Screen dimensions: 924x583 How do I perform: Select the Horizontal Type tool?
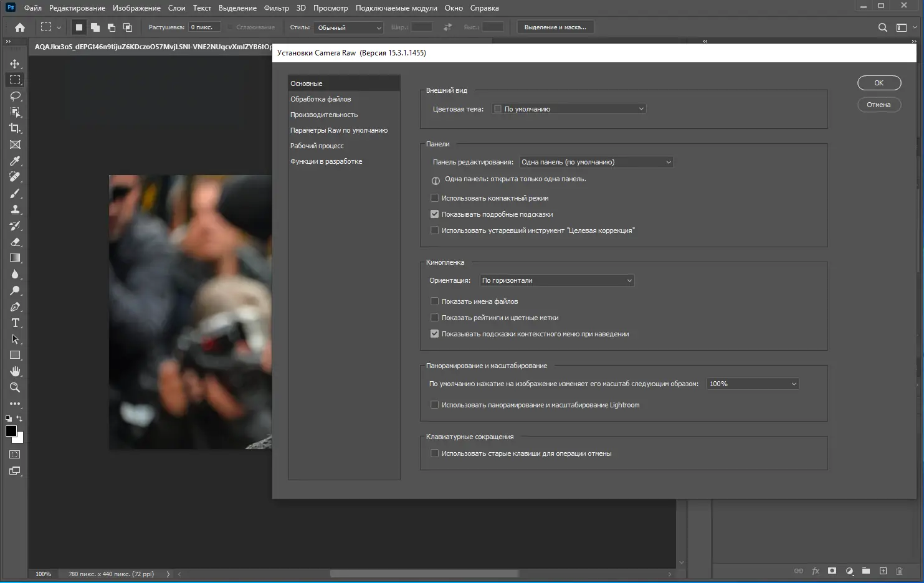(15, 323)
